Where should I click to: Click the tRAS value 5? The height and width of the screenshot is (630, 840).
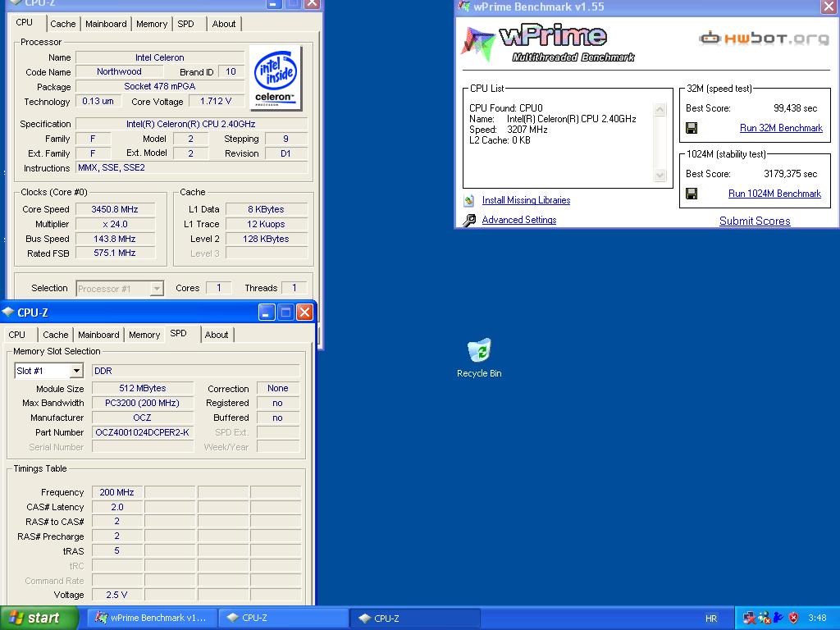pos(116,550)
